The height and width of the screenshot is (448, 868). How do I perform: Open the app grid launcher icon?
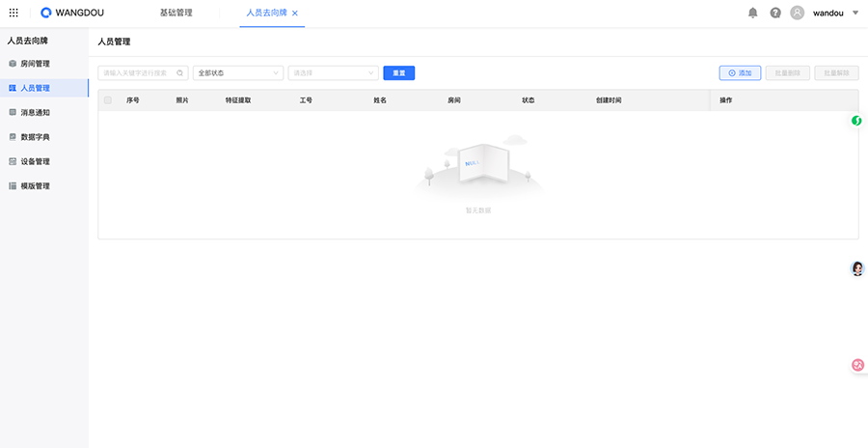pyautogui.click(x=14, y=13)
